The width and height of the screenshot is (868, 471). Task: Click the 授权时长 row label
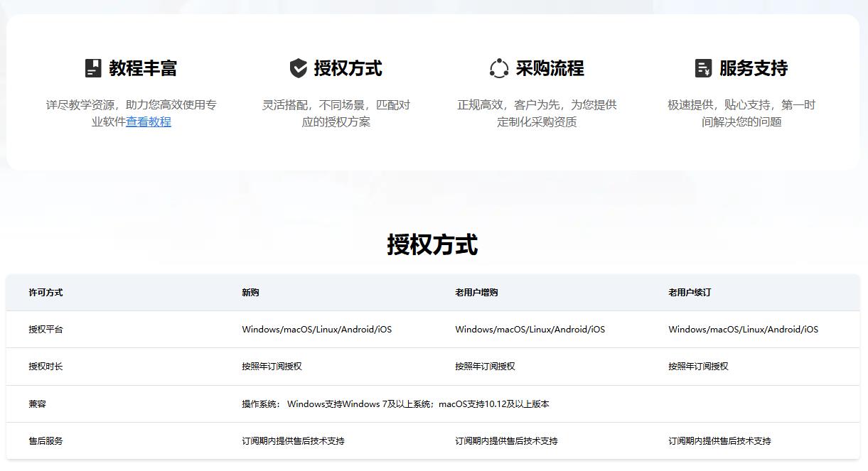click(x=45, y=367)
